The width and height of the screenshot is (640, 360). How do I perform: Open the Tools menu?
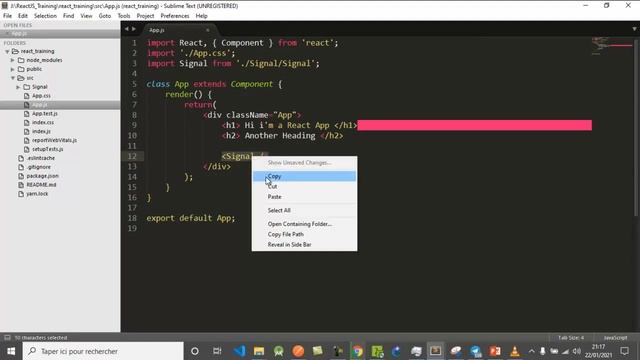coord(124,16)
